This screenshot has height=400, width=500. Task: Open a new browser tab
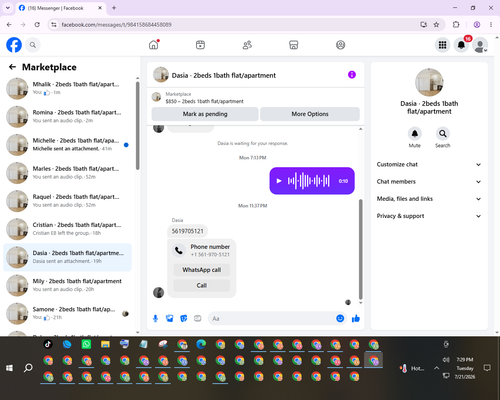click(x=114, y=8)
